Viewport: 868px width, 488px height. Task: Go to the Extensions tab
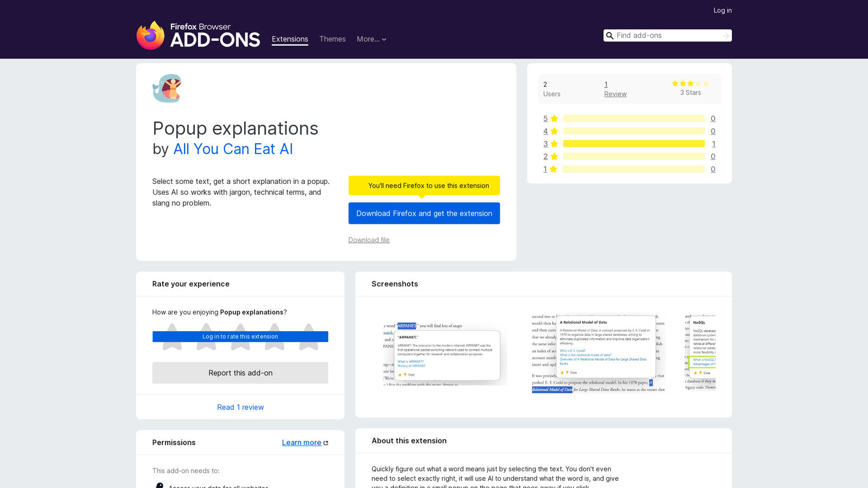290,39
